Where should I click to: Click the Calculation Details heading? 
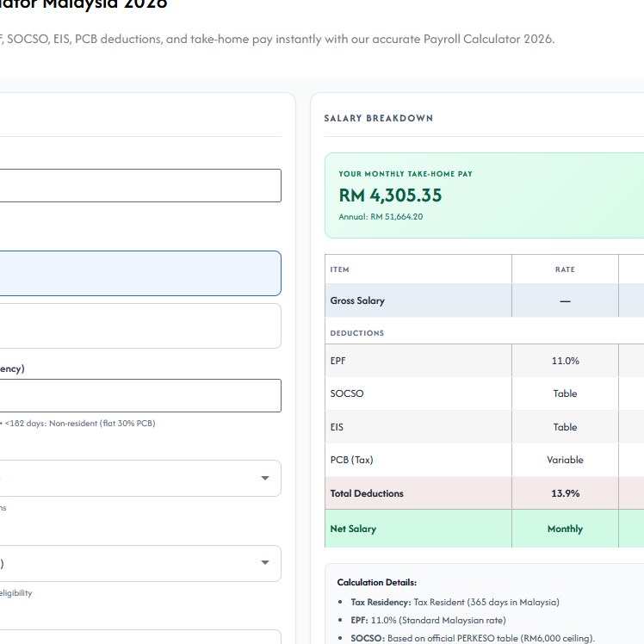376,582
